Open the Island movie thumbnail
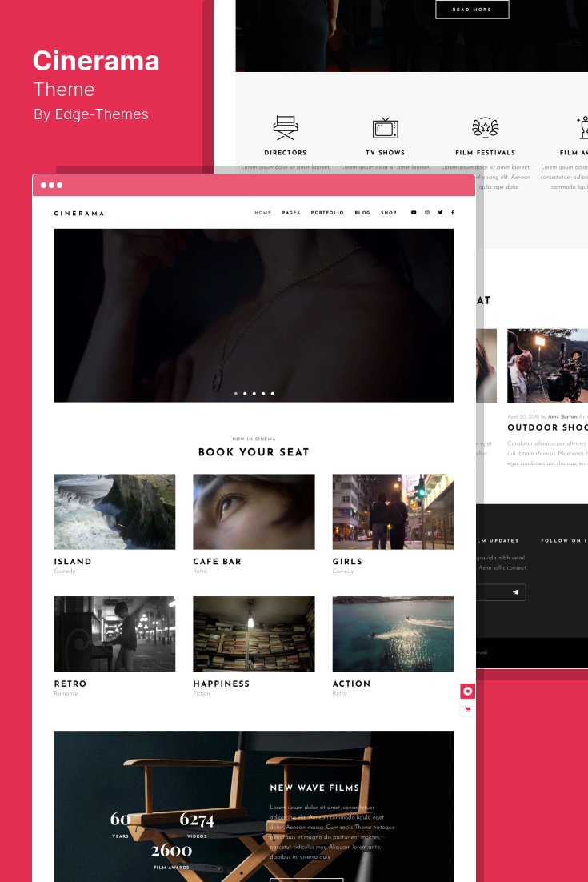 click(114, 512)
